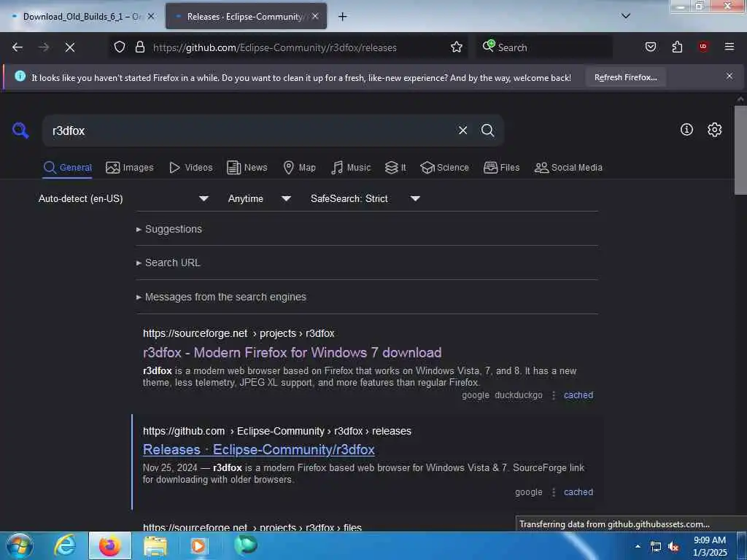Open Releases · Eclipse-Community/r3dfox result link
The height and width of the screenshot is (560, 747).
(259, 449)
